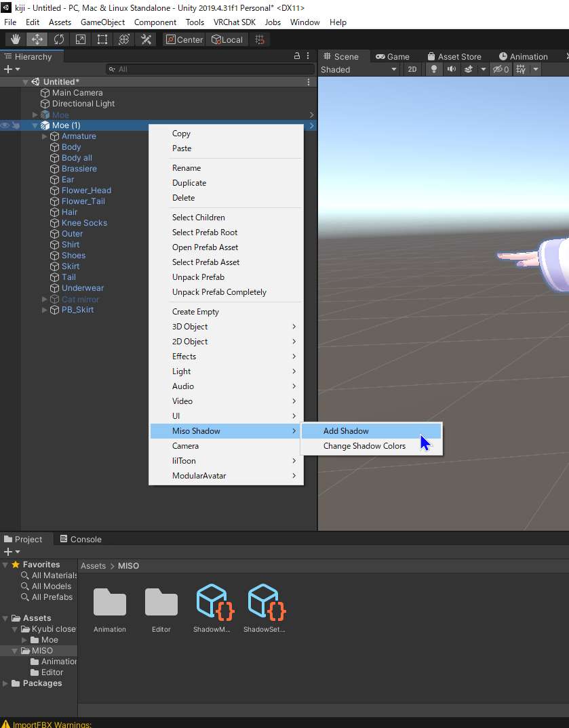Toggle scene effects layers icon
This screenshot has height=728, width=569.
(469, 69)
